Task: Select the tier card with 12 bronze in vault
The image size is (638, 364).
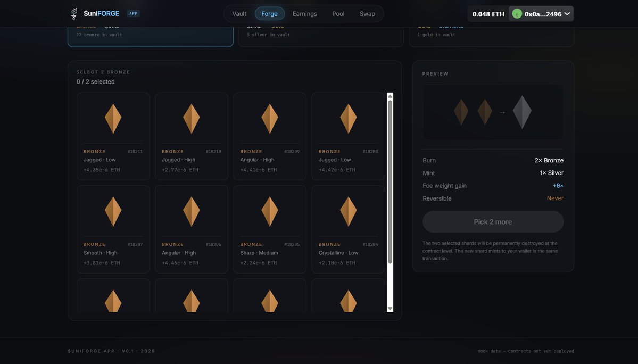Action: [x=151, y=37]
